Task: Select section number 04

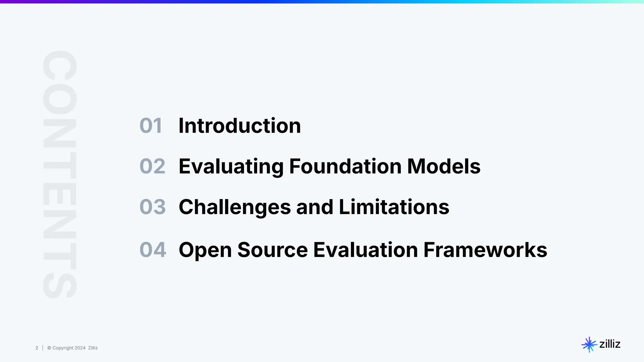Action: tap(153, 250)
